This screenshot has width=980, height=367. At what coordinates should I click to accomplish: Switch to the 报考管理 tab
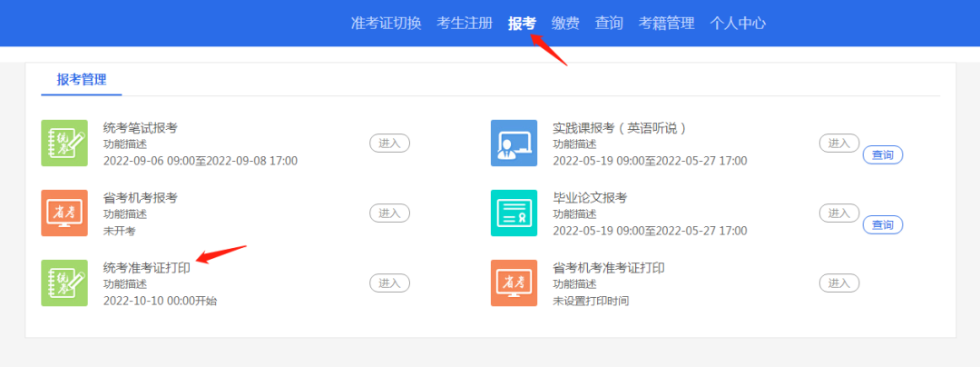tap(82, 80)
